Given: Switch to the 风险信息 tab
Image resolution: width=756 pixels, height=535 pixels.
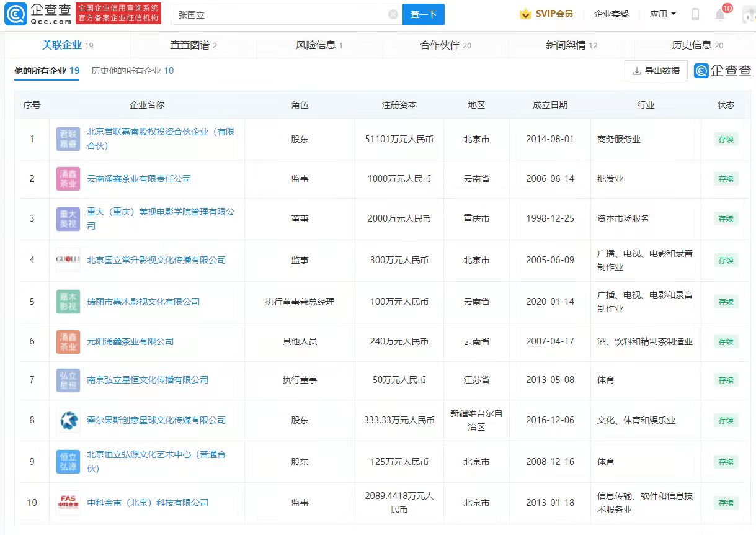Looking at the screenshot, I should pos(319,45).
